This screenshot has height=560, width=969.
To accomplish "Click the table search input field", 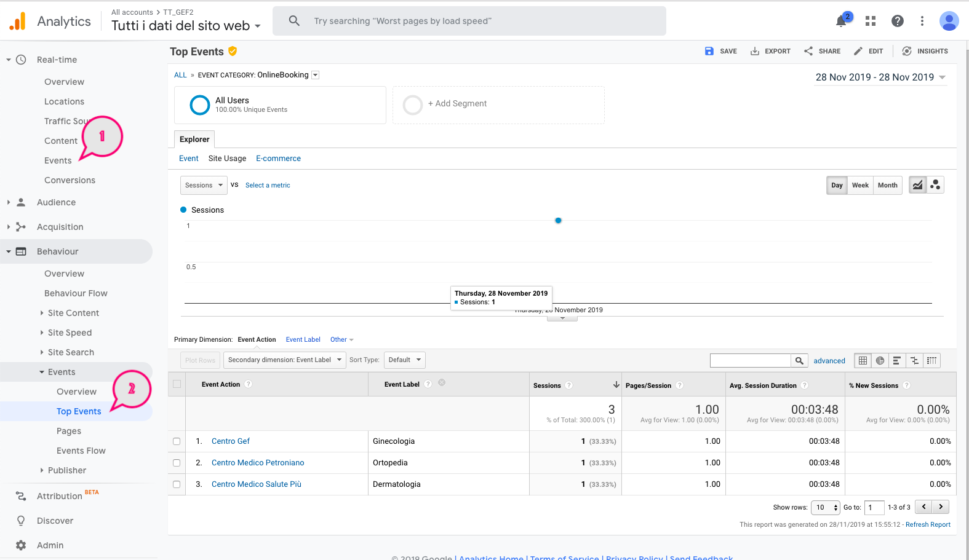I will (750, 361).
